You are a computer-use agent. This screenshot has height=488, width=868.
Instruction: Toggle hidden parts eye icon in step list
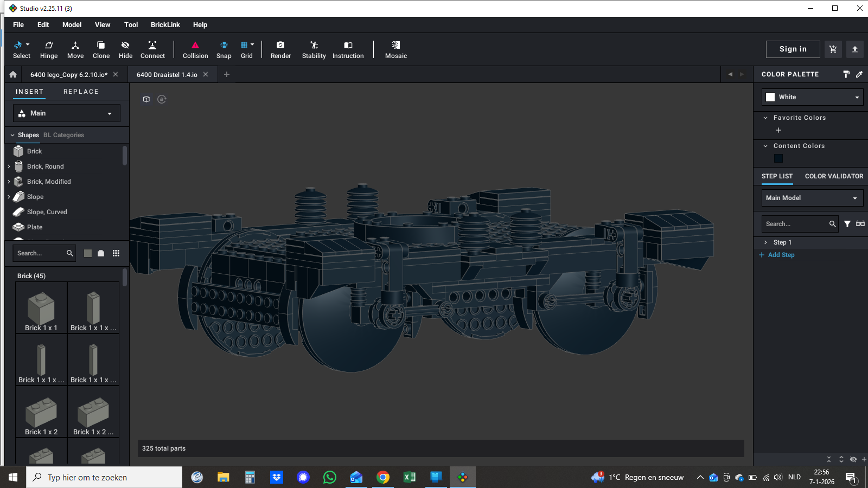point(853,459)
